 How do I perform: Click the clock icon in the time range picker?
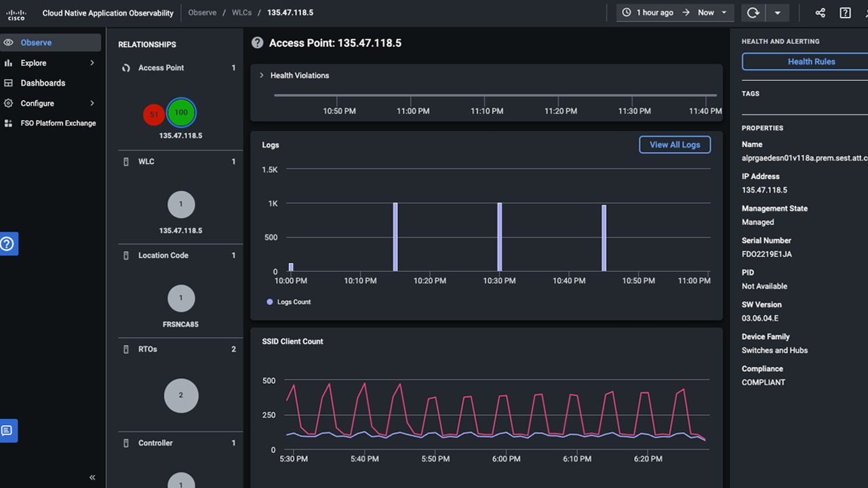[x=625, y=12]
